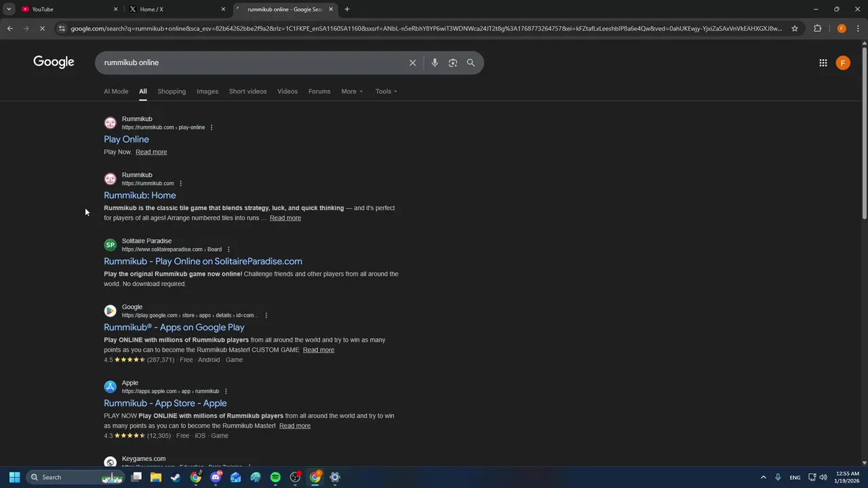Open more options for Apple App Store result
The image size is (868, 488).
pos(226,391)
